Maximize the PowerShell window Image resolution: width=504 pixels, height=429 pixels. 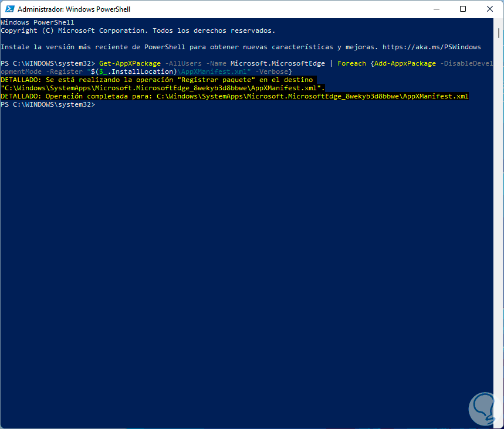[x=463, y=9]
